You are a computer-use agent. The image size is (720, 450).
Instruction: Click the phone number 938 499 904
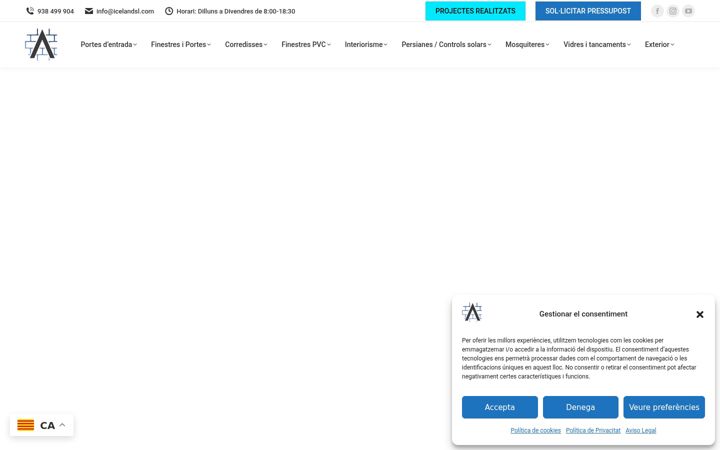(x=56, y=11)
